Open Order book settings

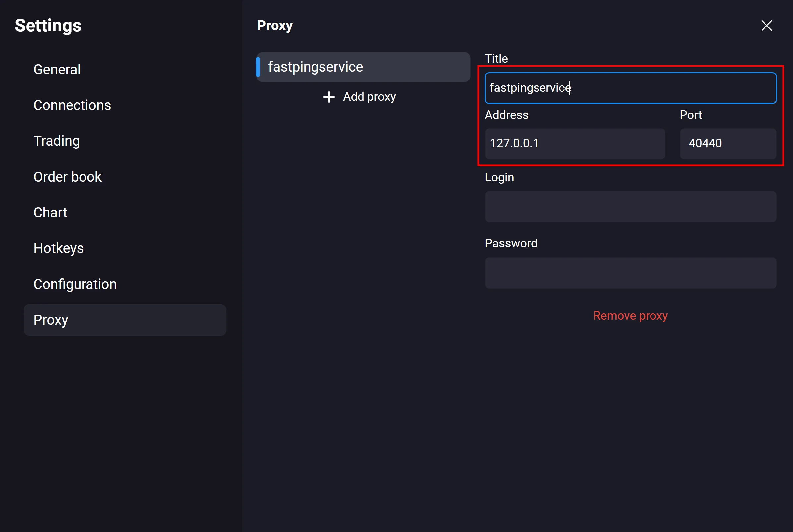68,177
